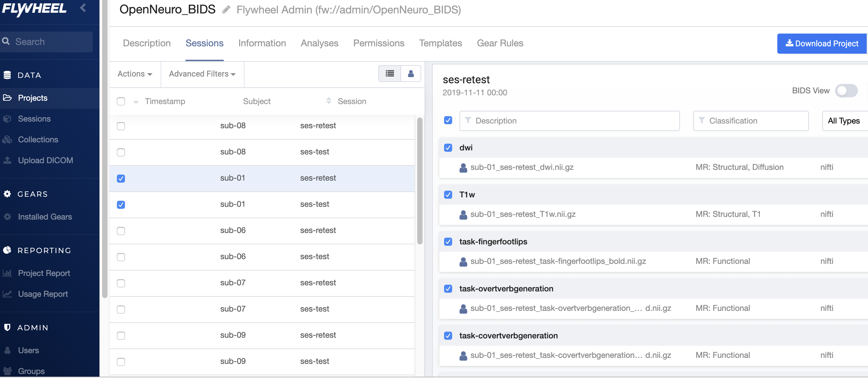The width and height of the screenshot is (868, 378).
Task: Open select-all dropdown arrow near Timestamp
Action: (135, 102)
